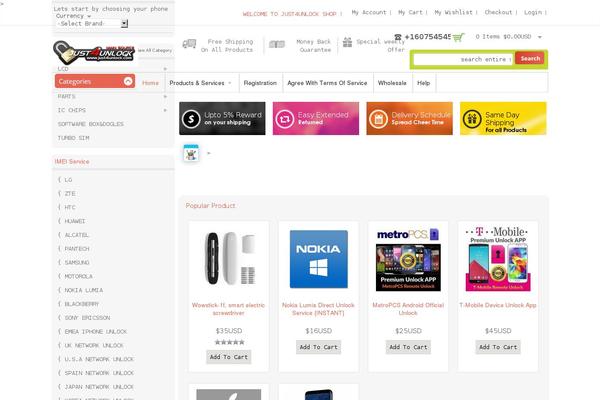Select PANTECH under IMEI Service
Image resolution: width=600 pixels, height=400 pixels.
pos(77,249)
